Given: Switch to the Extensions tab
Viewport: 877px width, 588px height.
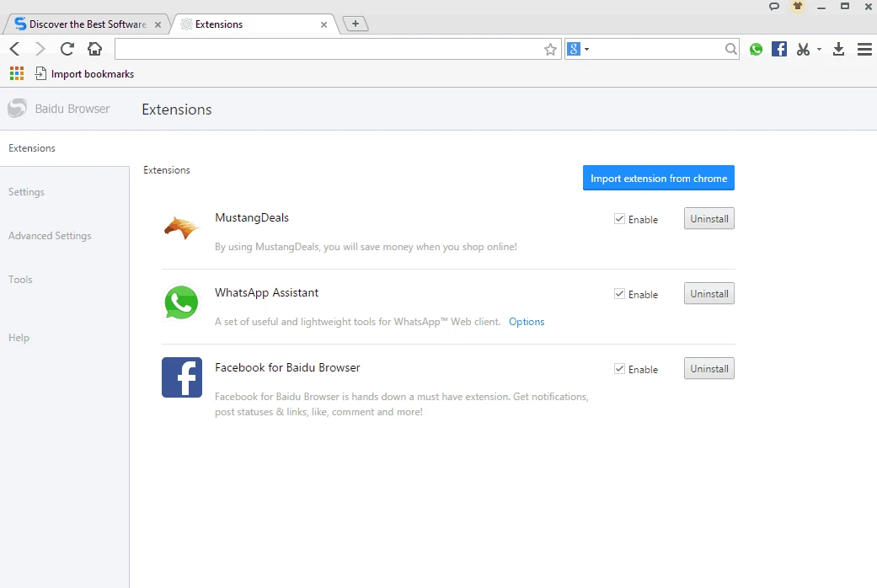Looking at the screenshot, I should tap(254, 24).
